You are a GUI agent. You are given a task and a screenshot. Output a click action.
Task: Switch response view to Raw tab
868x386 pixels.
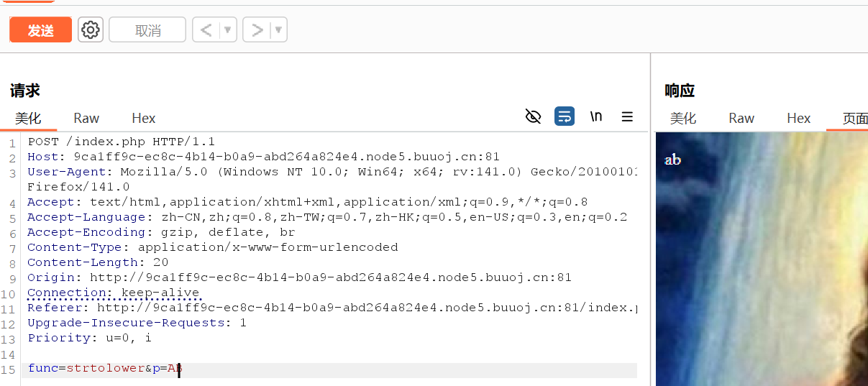[x=741, y=119]
